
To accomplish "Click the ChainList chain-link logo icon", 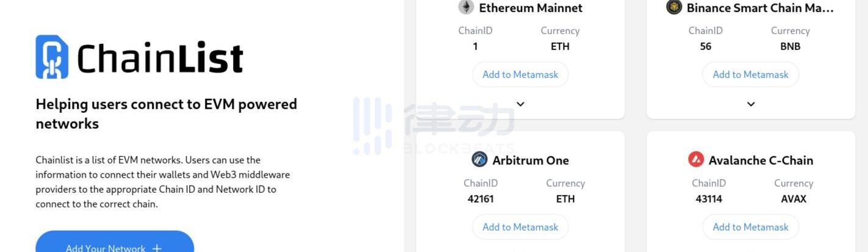I will pyautogui.click(x=52, y=57).
